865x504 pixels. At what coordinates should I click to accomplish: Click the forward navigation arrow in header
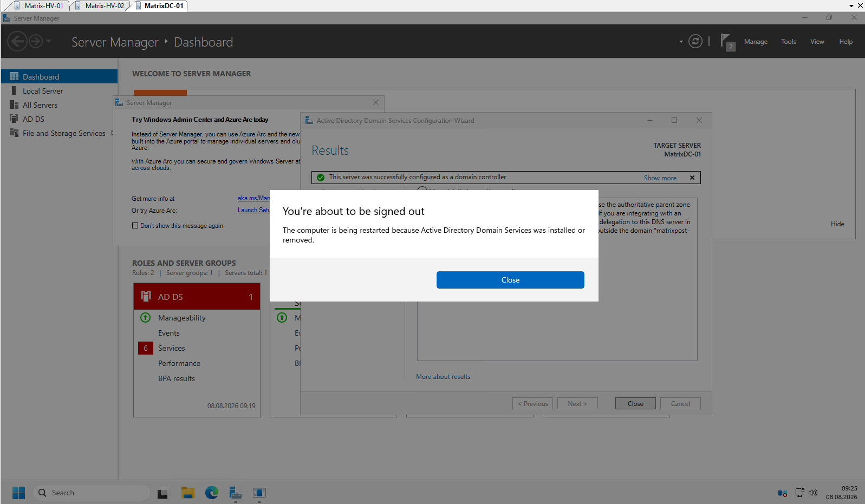36,41
